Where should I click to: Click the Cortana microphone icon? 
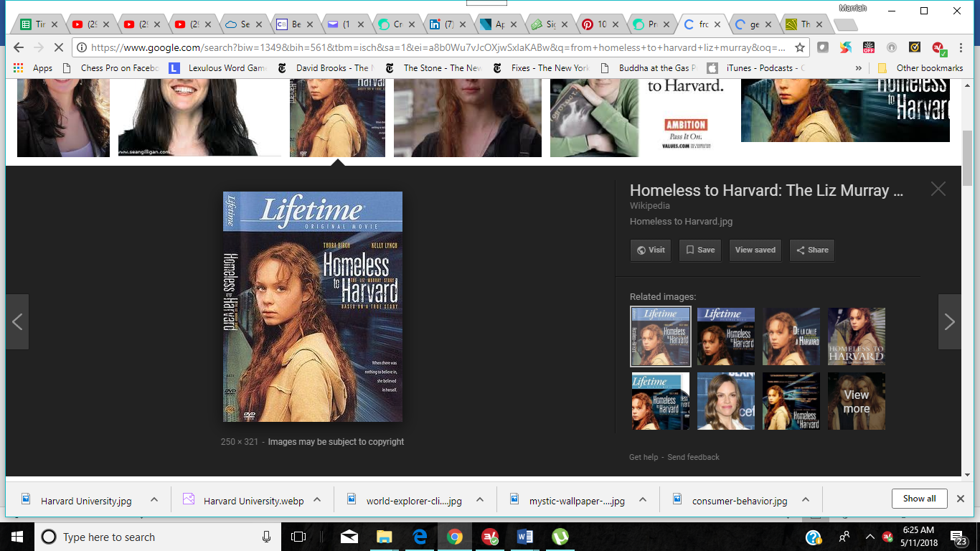tap(267, 537)
